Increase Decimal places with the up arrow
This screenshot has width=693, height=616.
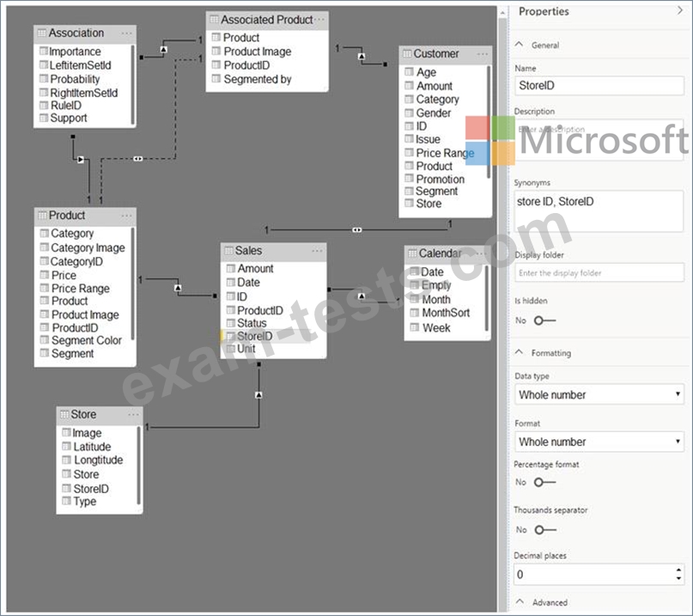click(678, 570)
